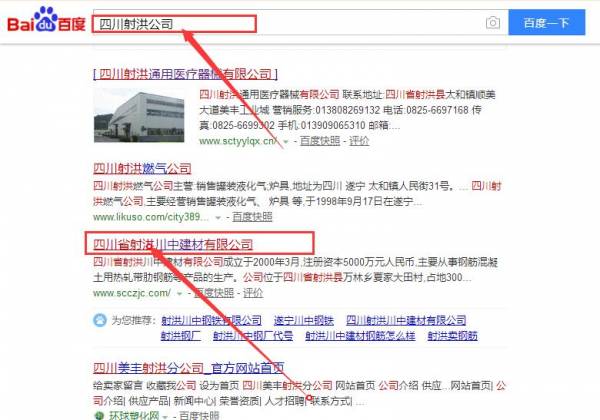Open camera image search icon
Screen dimensions: 600x420
(493, 23)
